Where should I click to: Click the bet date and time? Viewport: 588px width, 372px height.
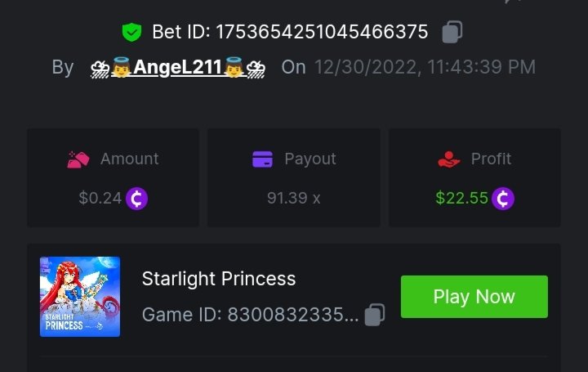click(425, 67)
